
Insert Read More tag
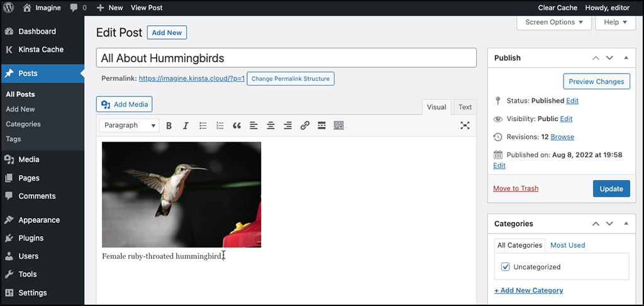click(x=322, y=126)
